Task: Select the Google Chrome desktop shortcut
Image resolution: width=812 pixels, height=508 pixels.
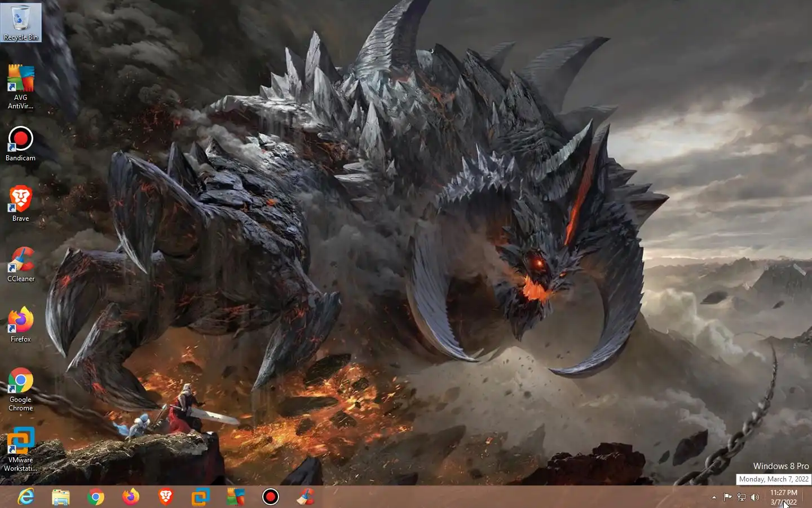Action: click(x=21, y=389)
